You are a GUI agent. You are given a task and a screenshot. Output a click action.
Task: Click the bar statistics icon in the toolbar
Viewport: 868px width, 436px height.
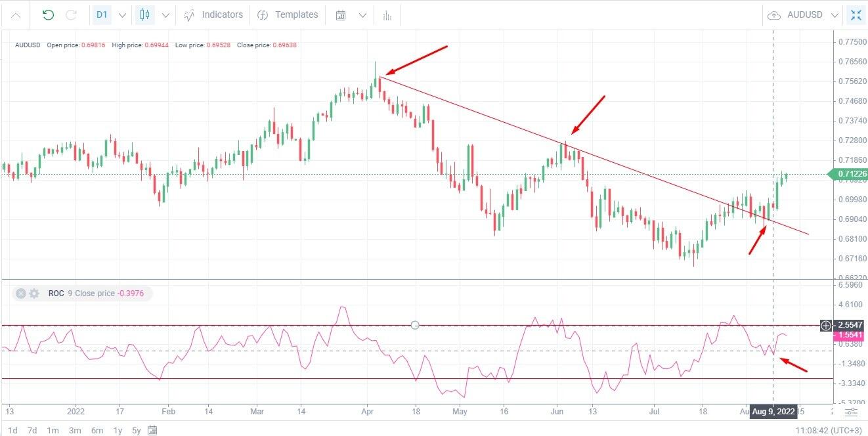click(x=387, y=14)
